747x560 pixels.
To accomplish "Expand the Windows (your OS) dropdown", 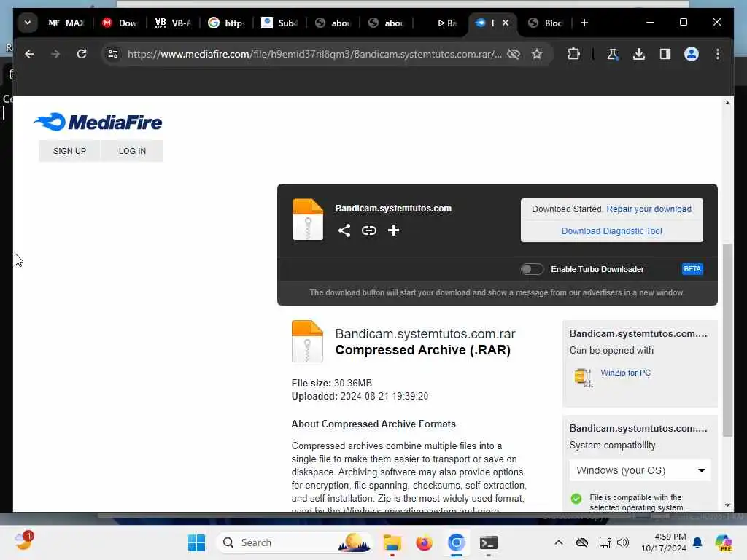I will [x=640, y=470].
